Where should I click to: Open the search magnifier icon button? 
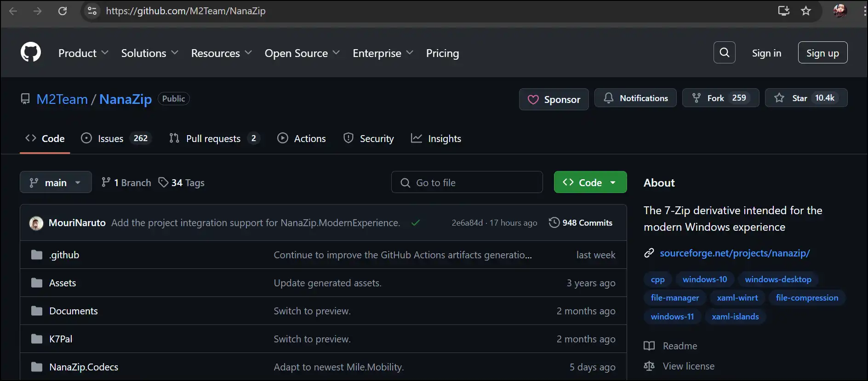pyautogui.click(x=724, y=52)
